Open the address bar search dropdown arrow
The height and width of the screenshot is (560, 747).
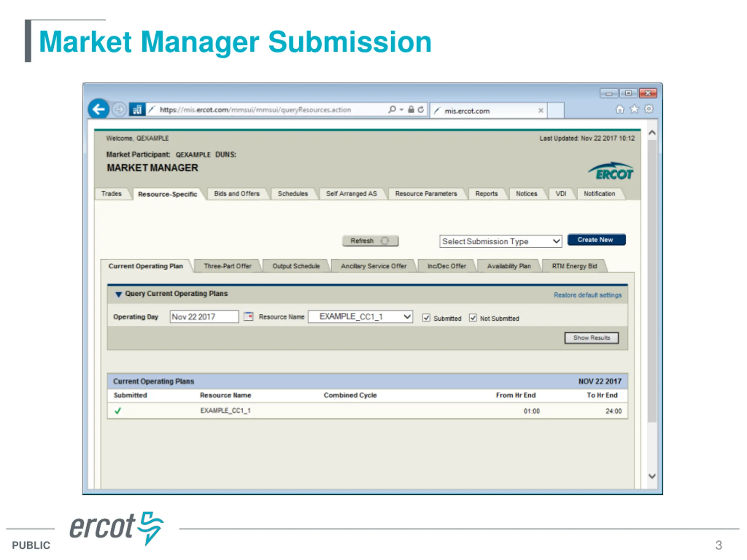402,110
